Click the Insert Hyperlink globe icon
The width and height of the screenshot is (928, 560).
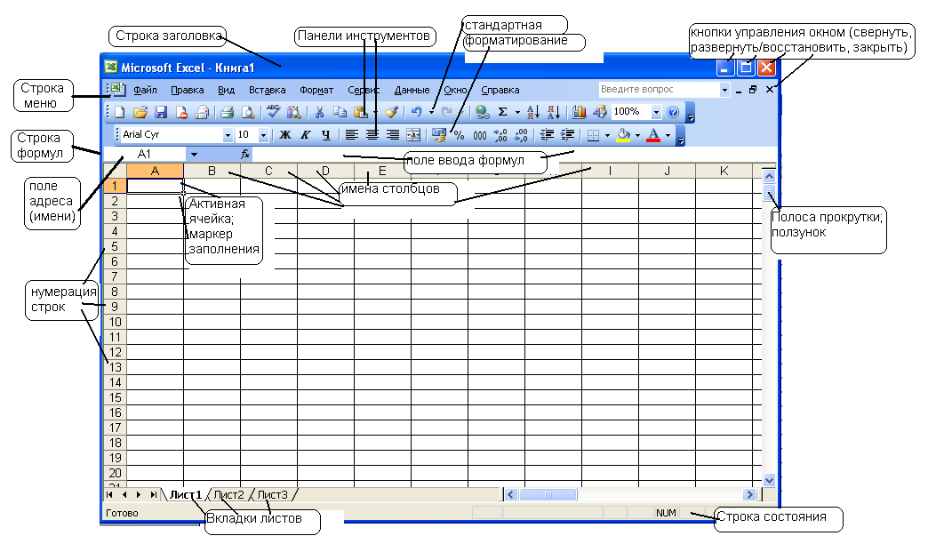(483, 112)
